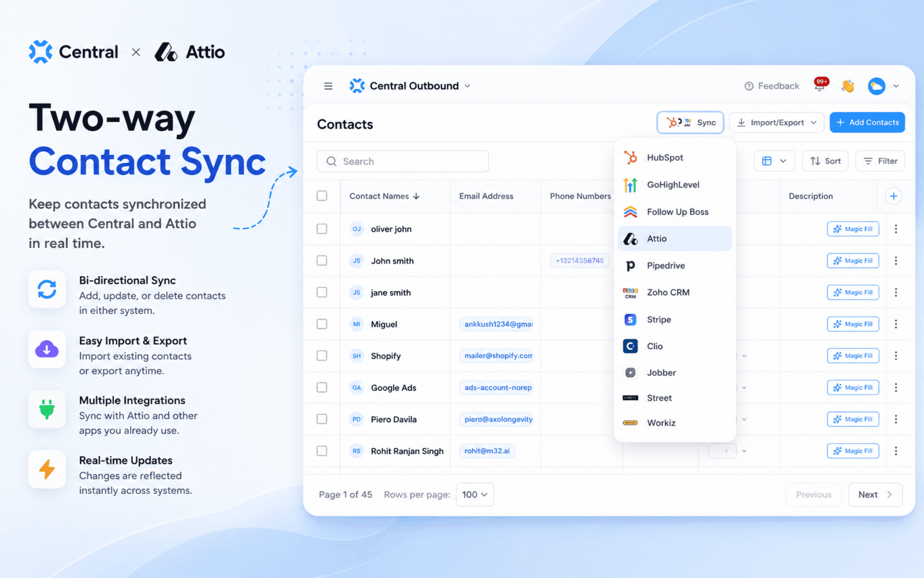The height and width of the screenshot is (578, 924).
Task: Click the Sync button
Action: 690,122
